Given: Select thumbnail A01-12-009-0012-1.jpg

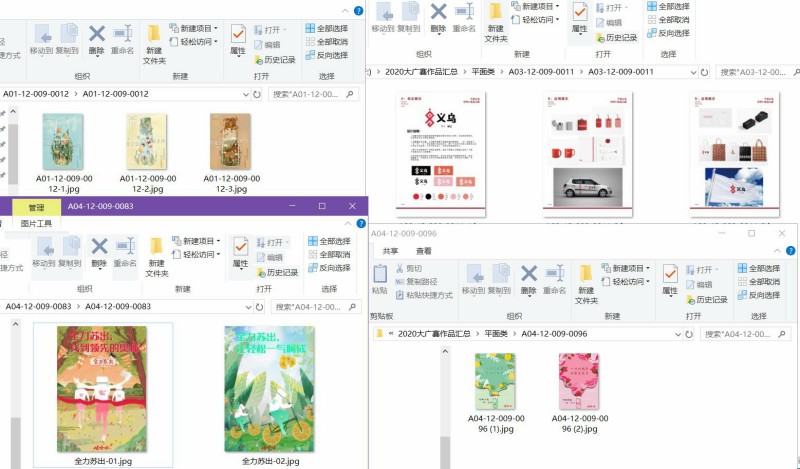Looking at the screenshot, I should click(x=63, y=141).
